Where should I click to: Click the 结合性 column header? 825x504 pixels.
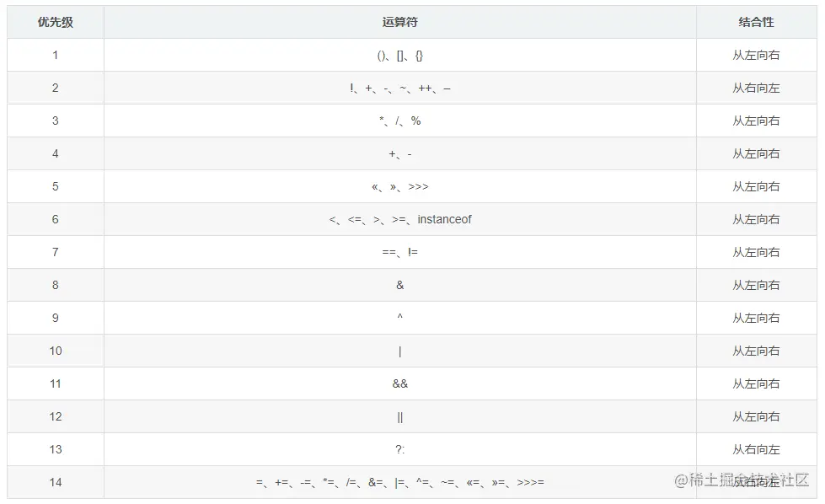tap(756, 22)
